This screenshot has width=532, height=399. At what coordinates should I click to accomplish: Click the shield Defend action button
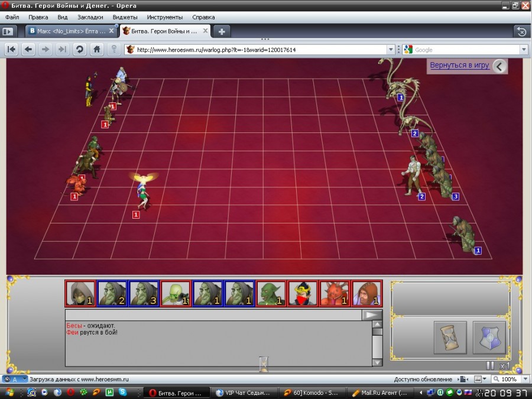[x=489, y=338]
